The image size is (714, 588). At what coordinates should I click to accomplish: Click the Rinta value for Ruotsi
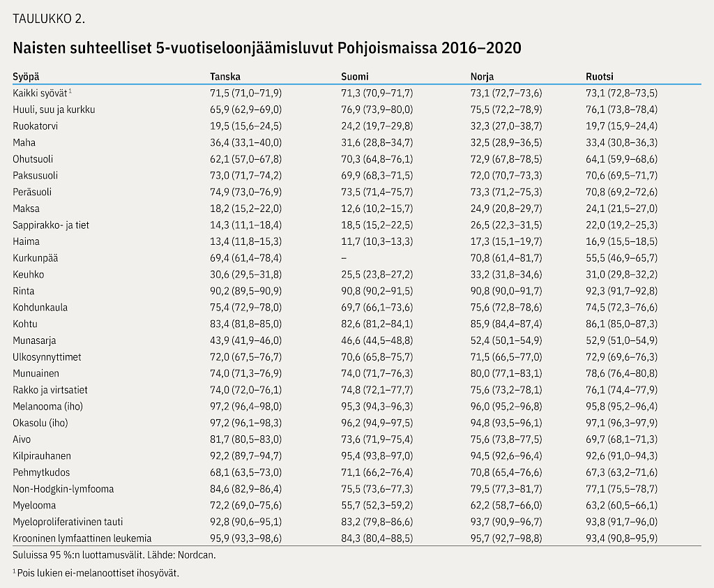point(621,291)
